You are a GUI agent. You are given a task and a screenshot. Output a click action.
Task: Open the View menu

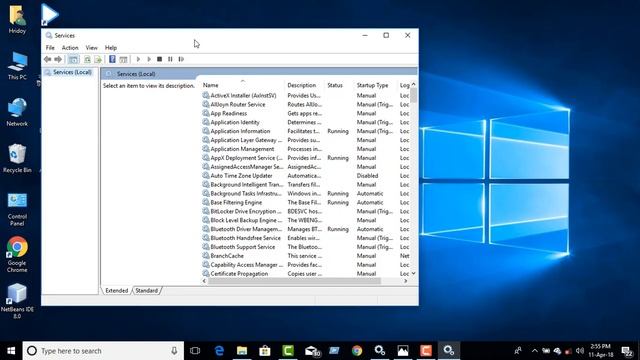(91, 48)
